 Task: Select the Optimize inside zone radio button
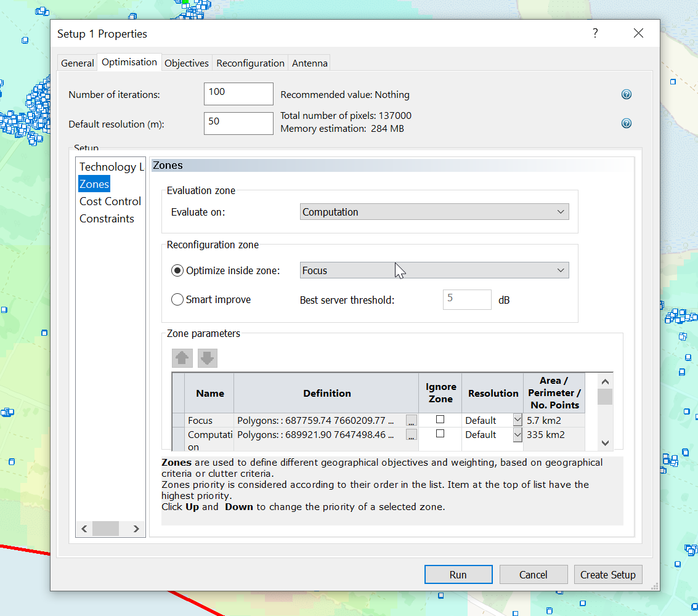tap(177, 270)
